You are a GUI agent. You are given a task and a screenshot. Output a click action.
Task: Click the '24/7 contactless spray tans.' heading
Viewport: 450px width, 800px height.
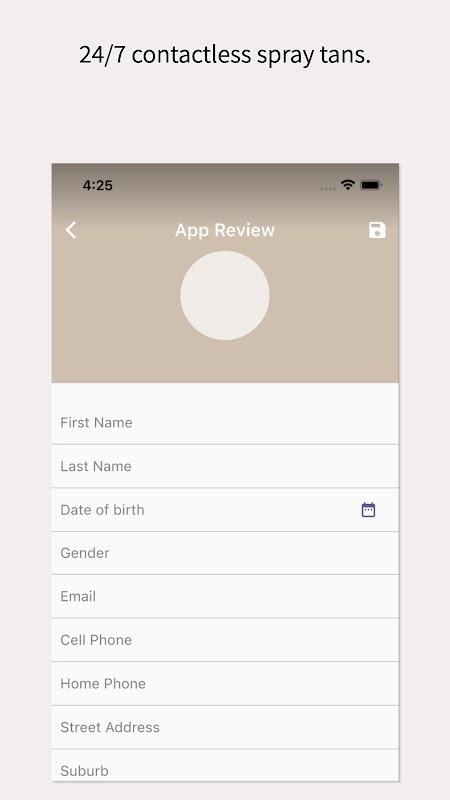point(225,55)
